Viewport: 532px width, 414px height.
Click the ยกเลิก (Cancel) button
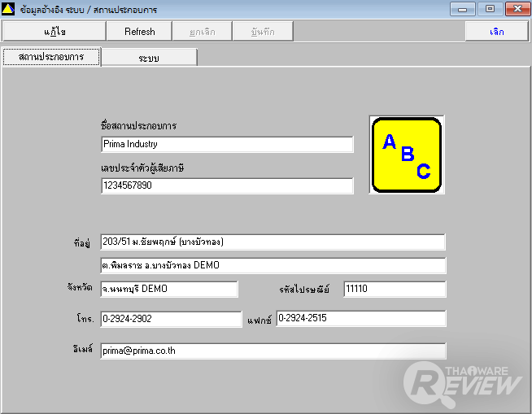pos(203,31)
